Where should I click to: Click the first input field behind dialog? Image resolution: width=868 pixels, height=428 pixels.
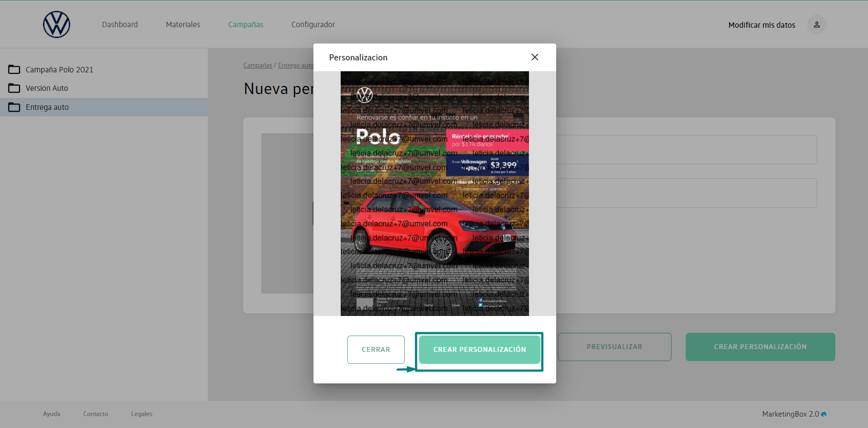point(686,150)
